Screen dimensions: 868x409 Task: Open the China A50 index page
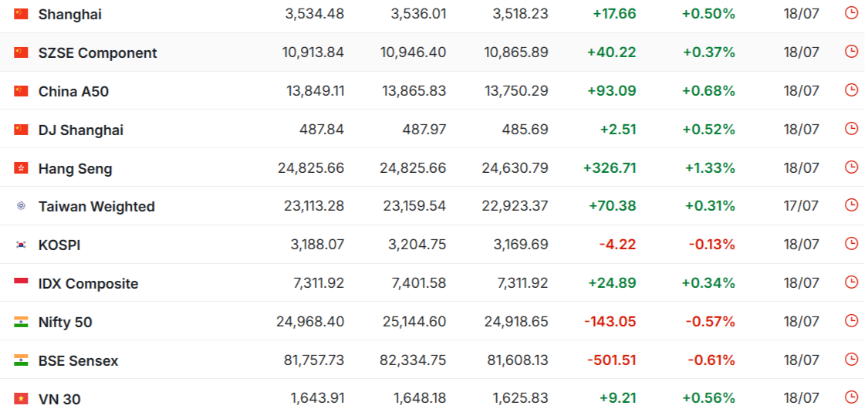(73, 91)
